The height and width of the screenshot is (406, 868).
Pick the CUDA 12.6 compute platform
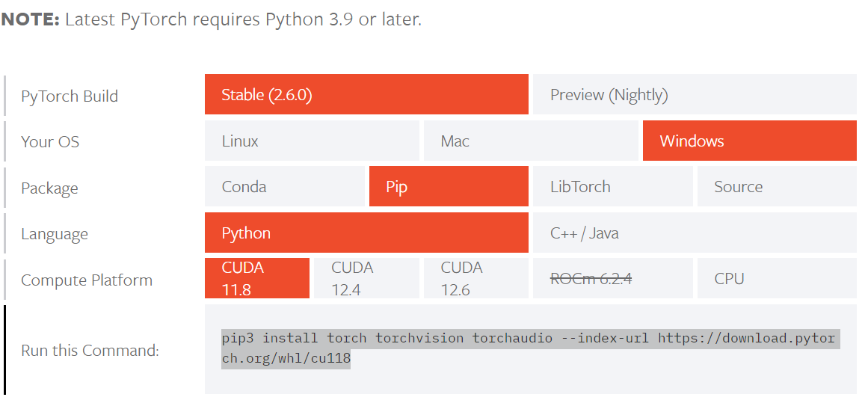pyautogui.click(x=475, y=279)
